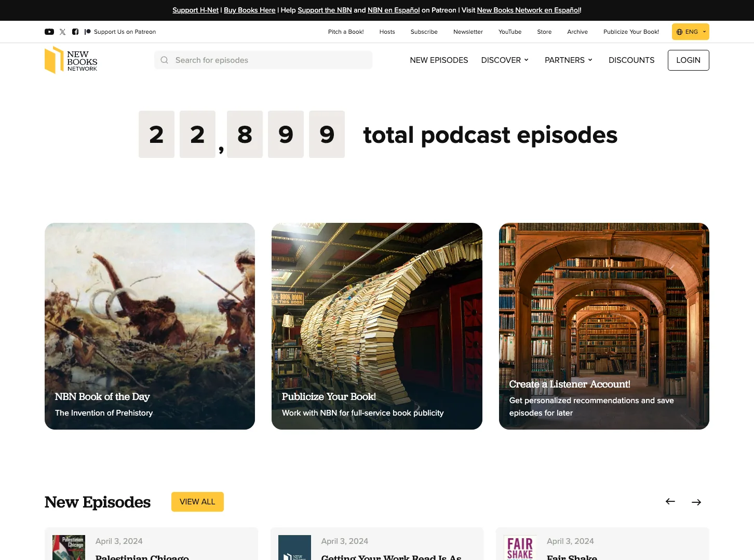Click the New Episodes section heading
This screenshot has height=560, width=754.
click(x=98, y=502)
